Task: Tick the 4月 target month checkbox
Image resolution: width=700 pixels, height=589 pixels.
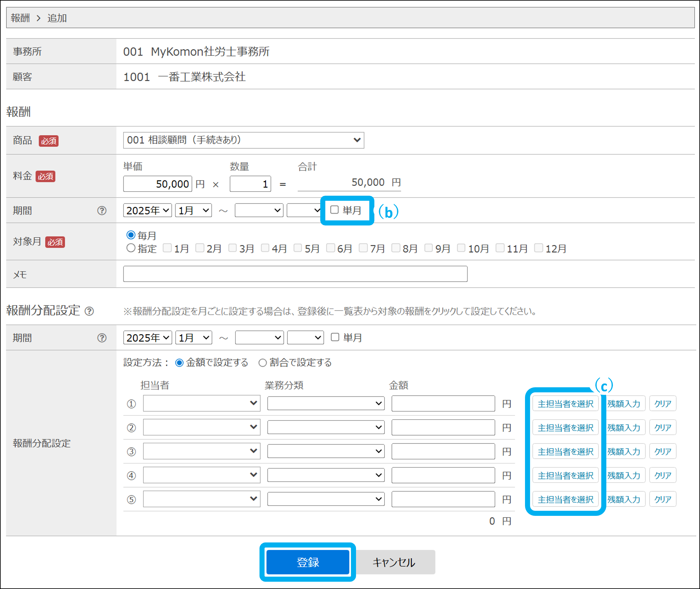Action: tap(265, 248)
